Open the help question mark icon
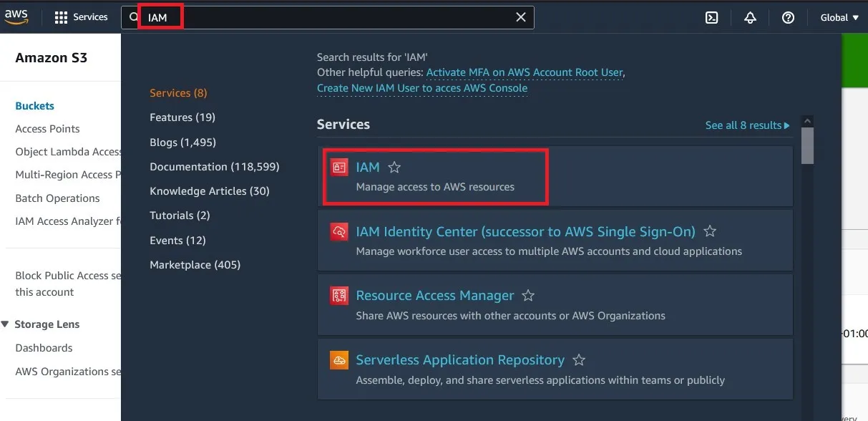This screenshot has height=421, width=868. pyautogui.click(x=788, y=18)
